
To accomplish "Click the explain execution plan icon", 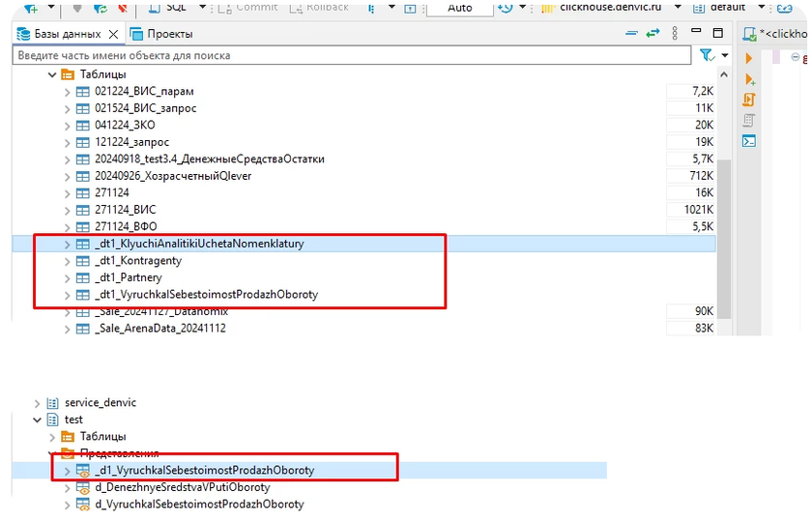I will (749, 120).
